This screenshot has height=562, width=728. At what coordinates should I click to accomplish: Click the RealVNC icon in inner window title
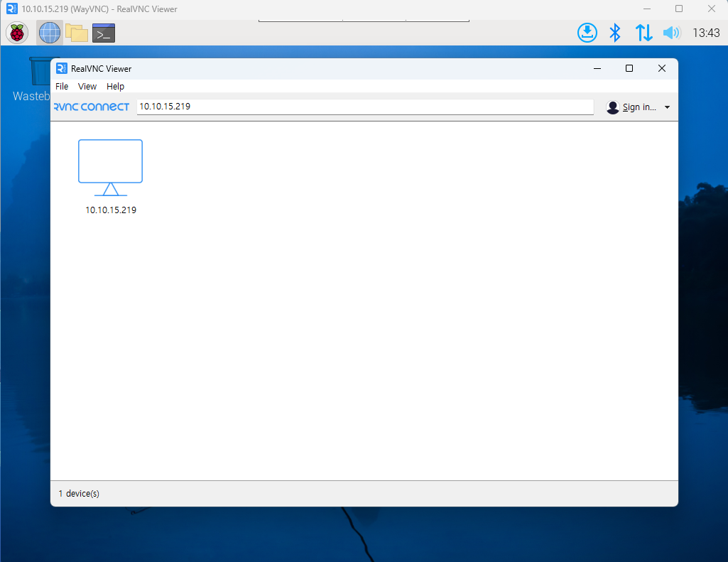[62, 69]
